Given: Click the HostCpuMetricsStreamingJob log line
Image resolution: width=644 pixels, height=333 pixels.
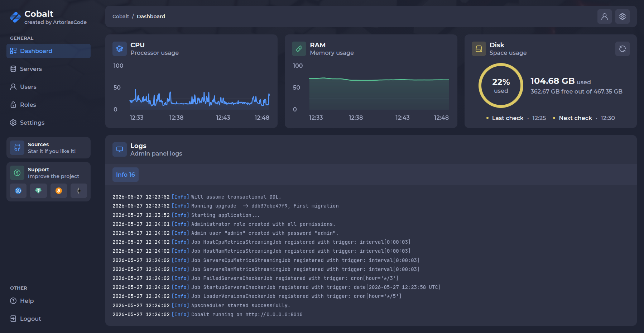Looking at the screenshot, I should [261, 242].
